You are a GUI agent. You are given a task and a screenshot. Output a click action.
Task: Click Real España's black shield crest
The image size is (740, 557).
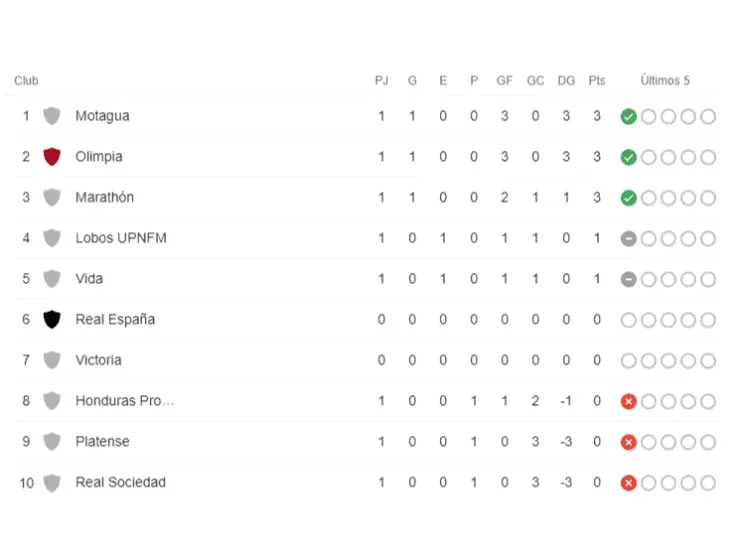[52, 320]
